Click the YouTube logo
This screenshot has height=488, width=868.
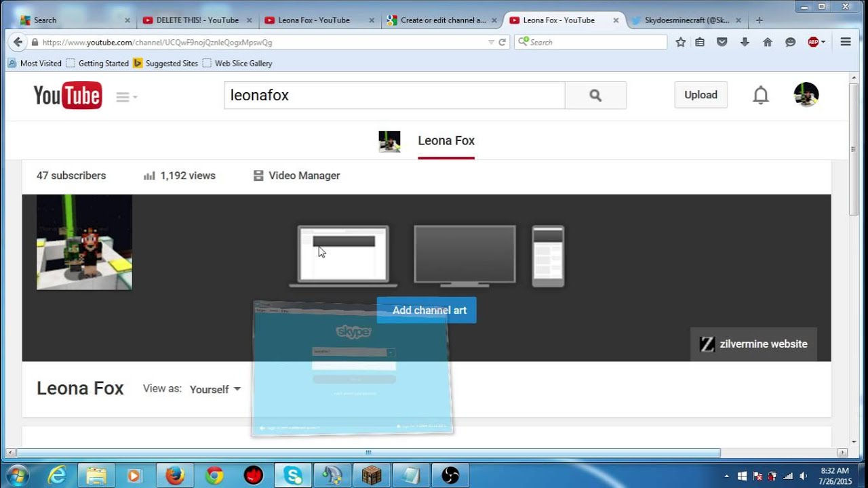[x=68, y=96]
